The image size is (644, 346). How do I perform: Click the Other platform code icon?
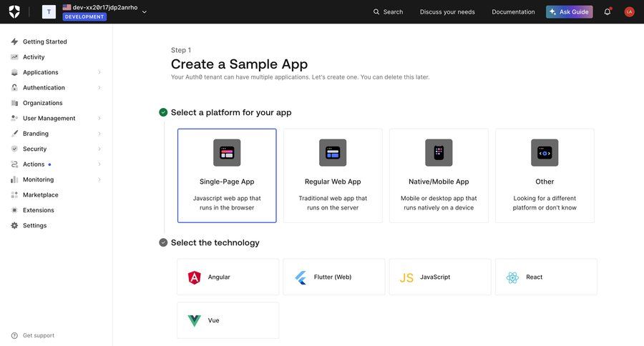click(545, 153)
